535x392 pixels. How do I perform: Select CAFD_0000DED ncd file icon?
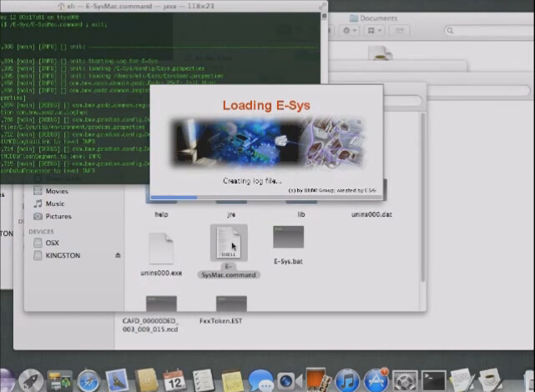[x=161, y=304]
